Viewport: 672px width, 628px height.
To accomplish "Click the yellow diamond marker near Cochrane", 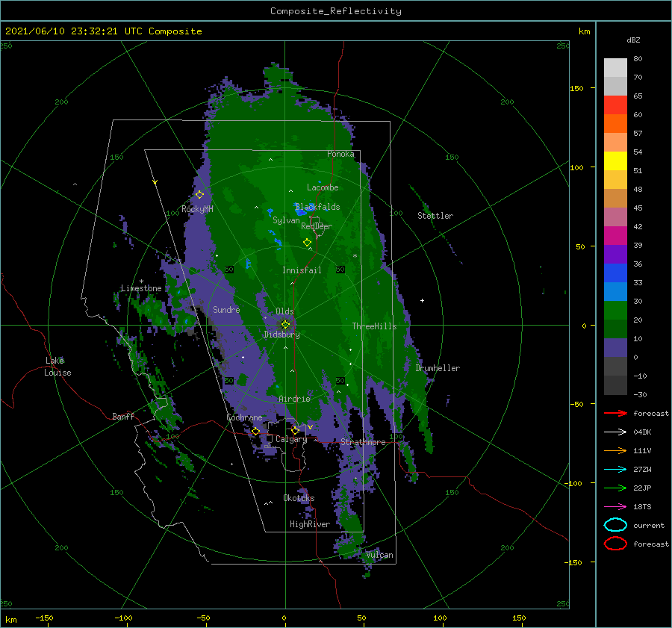I will click(x=255, y=432).
